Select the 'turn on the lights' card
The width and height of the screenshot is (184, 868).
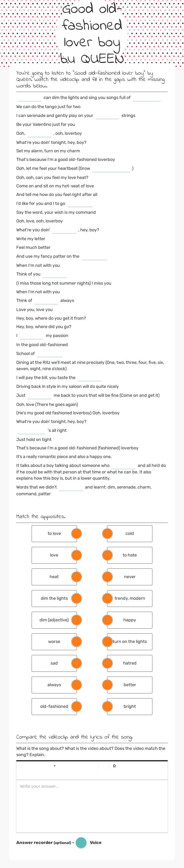(x=130, y=641)
